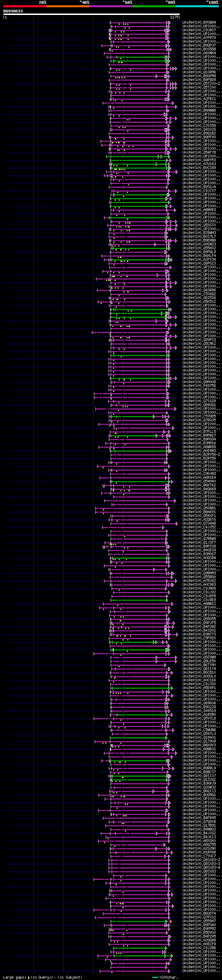222x980 pixels.
Task: Pick subject UniRef100_B6UDT4
Action: click(x=199, y=913)
